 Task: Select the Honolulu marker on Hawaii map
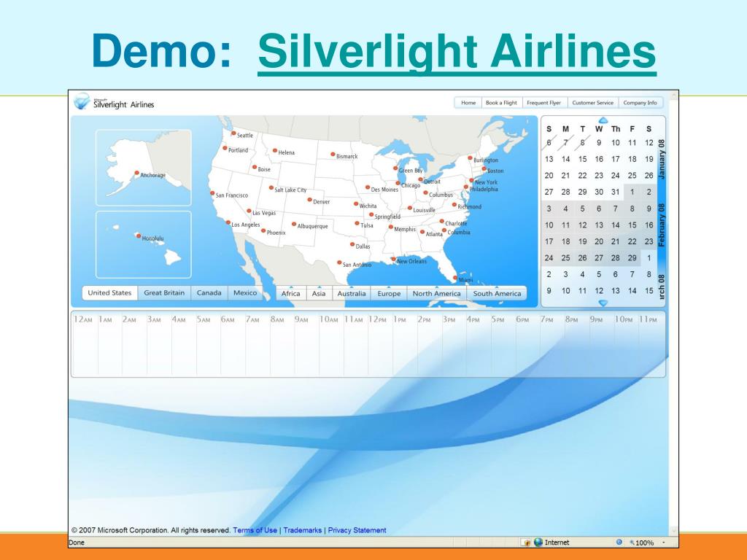[x=138, y=236]
